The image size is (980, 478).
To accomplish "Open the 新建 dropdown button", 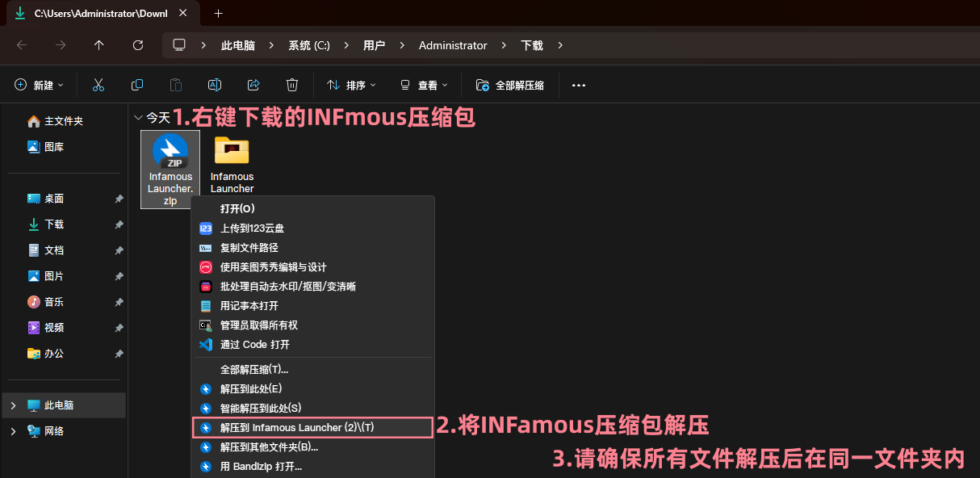I will [39, 85].
